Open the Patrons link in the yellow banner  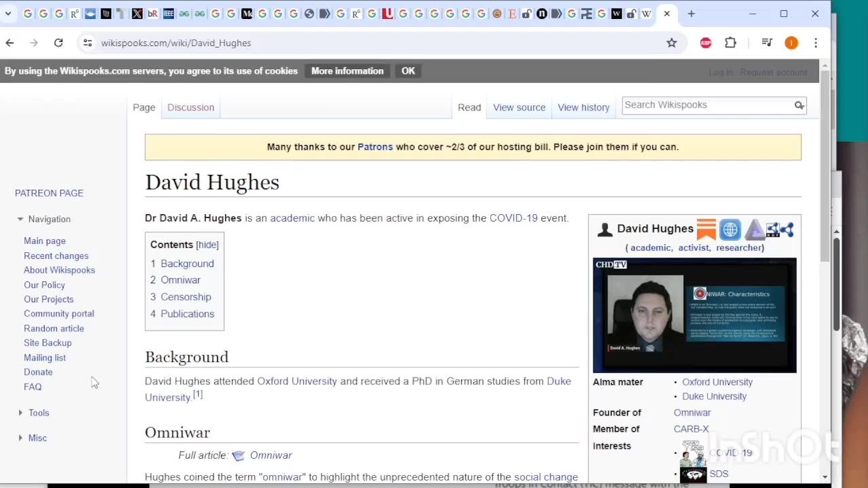(x=375, y=147)
